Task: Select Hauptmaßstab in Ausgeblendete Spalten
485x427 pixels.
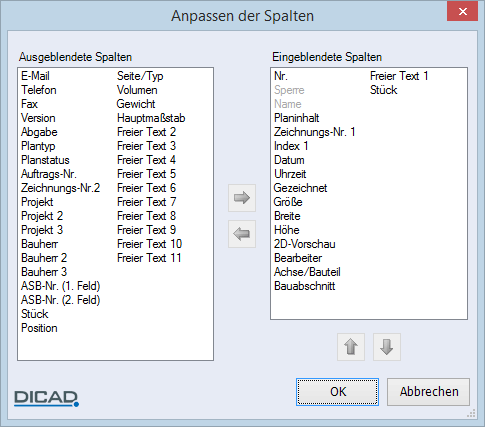Action: (151, 118)
